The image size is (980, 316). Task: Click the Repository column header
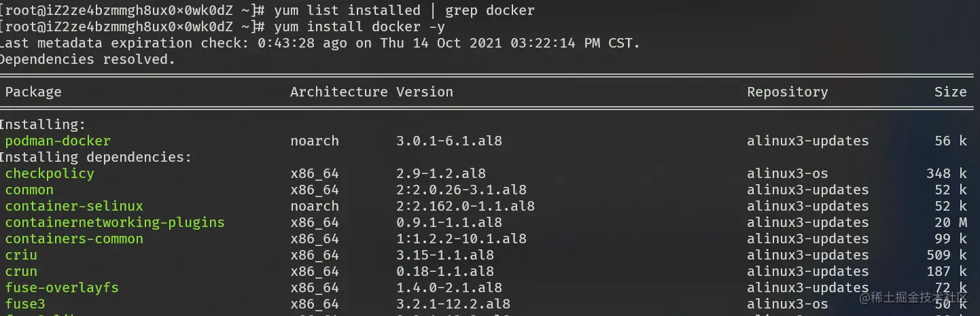coord(787,92)
